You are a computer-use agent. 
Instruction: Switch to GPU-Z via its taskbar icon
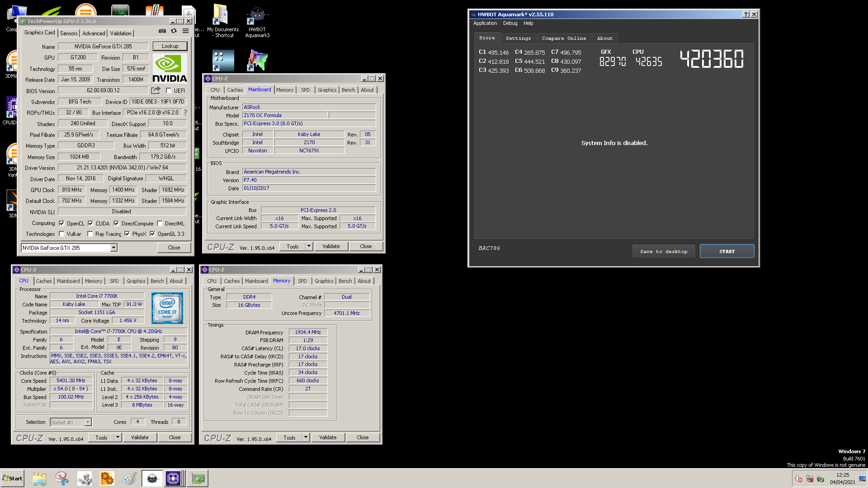[198, 478]
